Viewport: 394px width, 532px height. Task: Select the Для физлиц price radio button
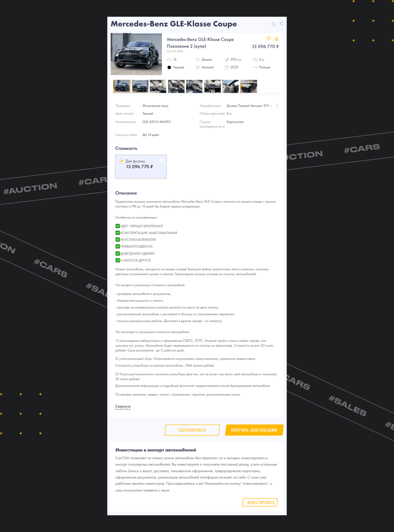[122, 161]
